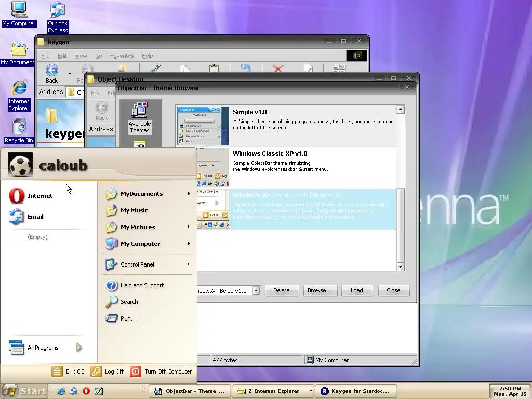Click the keygen window Address field

pyautogui.click(x=75, y=92)
